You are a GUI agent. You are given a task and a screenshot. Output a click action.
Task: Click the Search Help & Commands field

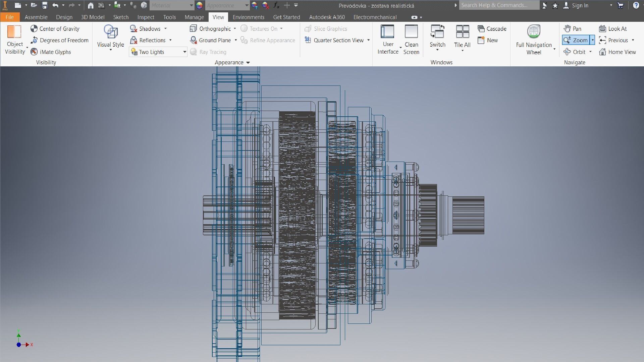(498, 5)
